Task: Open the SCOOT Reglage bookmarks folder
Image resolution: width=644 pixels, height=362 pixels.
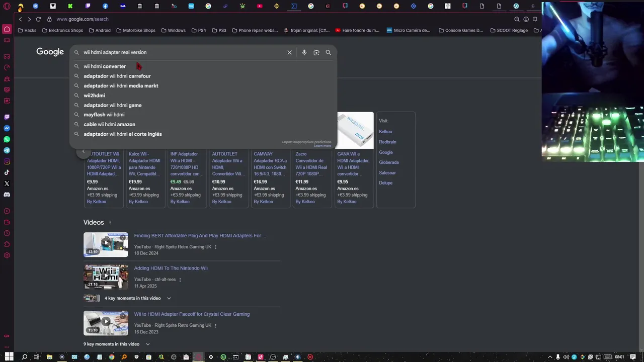Action: tap(509, 30)
